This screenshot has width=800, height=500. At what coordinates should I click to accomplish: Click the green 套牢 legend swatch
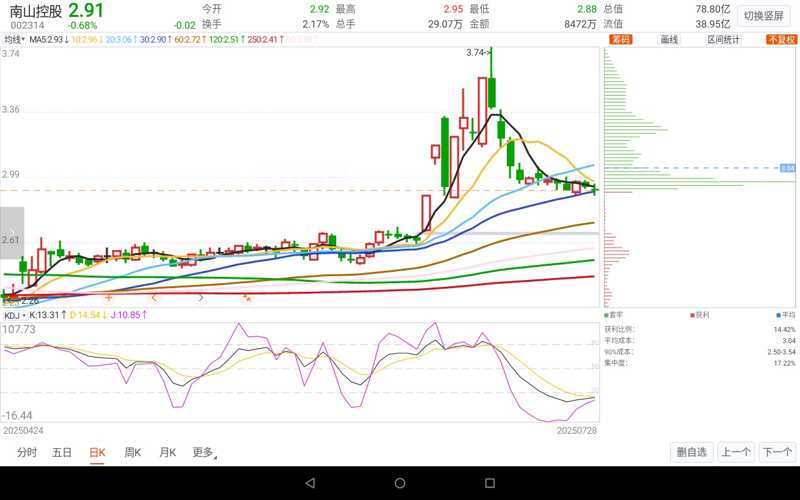(606, 315)
